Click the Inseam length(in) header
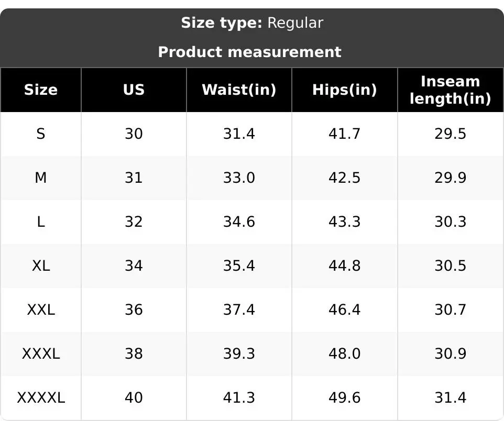Image resolution: width=504 pixels, height=421 pixels. (450, 90)
